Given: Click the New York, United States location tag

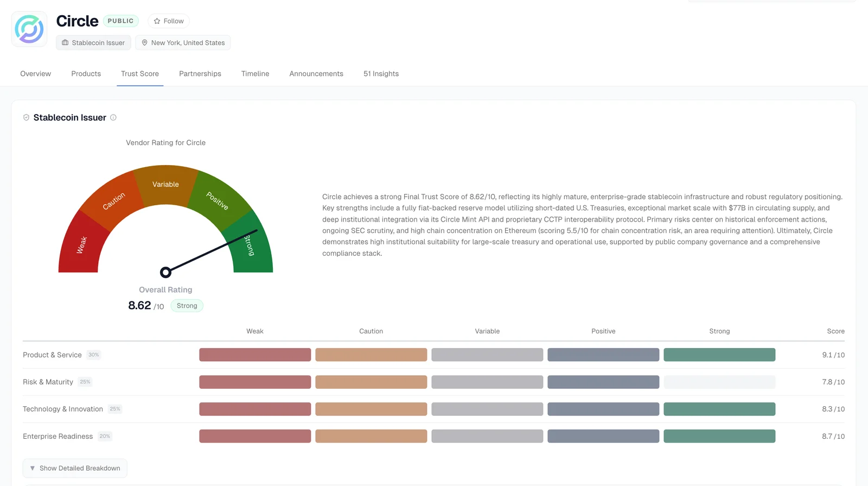Looking at the screenshot, I should click(x=183, y=42).
